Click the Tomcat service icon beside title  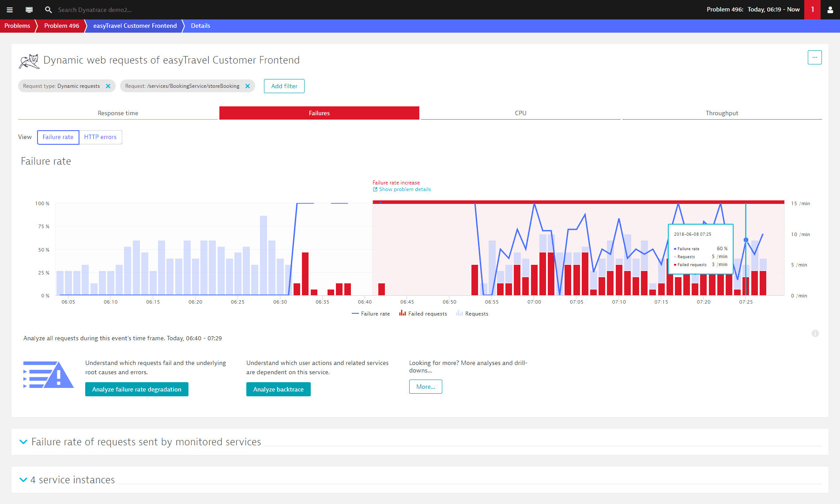pos(29,61)
